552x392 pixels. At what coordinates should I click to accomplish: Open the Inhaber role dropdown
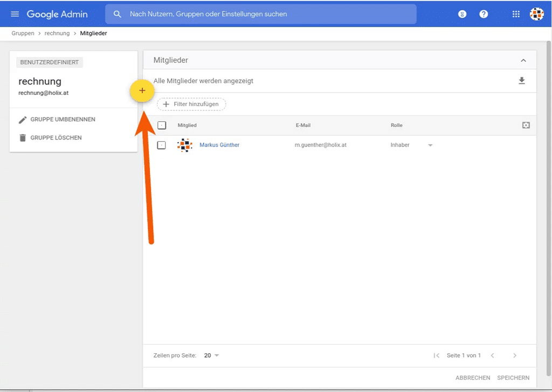click(x=430, y=145)
